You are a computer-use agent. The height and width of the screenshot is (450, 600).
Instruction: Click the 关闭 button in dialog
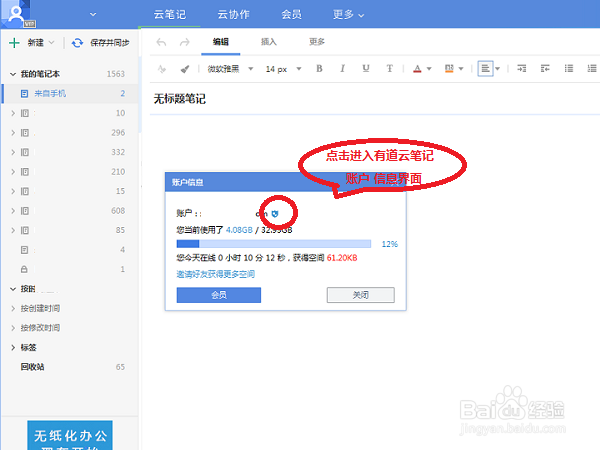[x=360, y=295]
